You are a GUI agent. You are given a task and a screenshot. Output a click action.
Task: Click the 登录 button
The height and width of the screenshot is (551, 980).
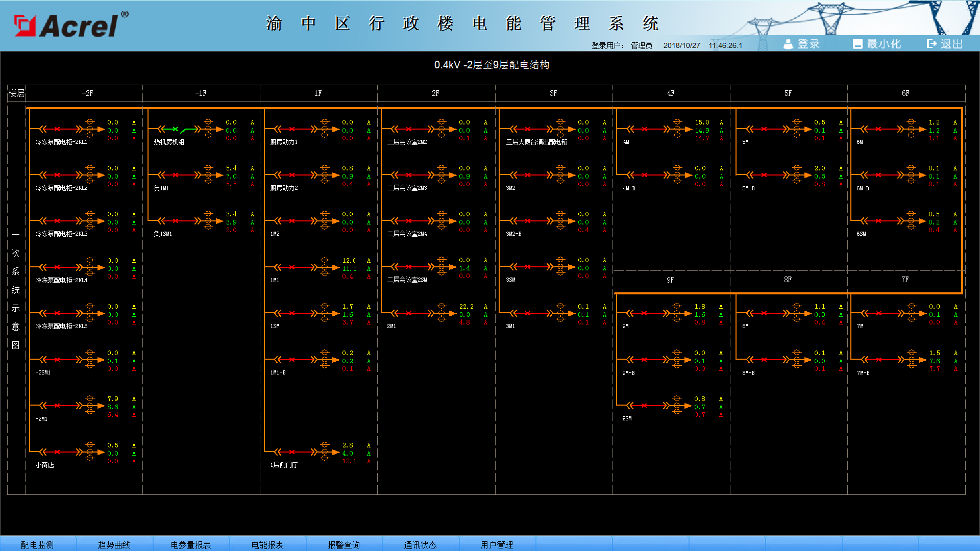802,44
